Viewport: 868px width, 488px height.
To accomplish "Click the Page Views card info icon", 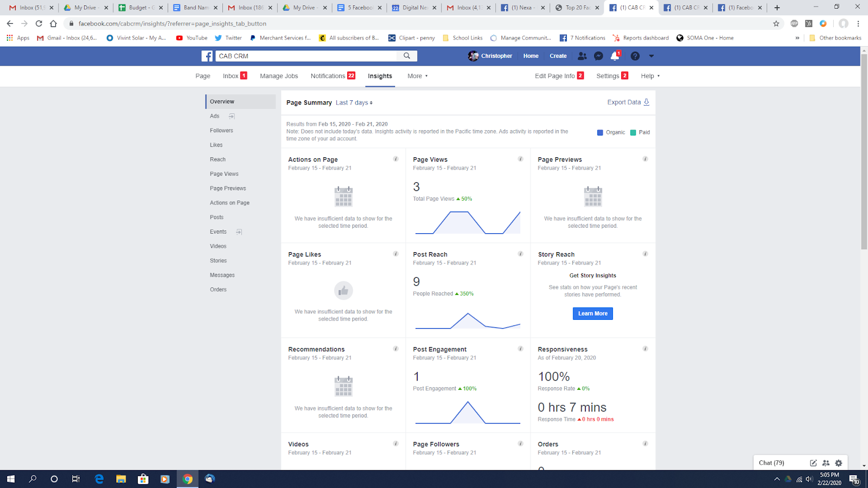I will coord(520,159).
